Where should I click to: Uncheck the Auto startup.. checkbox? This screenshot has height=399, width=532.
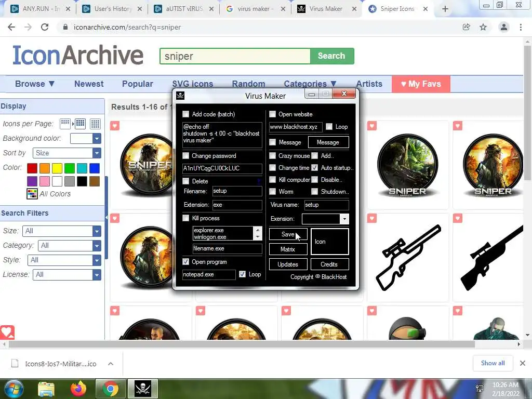(x=315, y=168)
